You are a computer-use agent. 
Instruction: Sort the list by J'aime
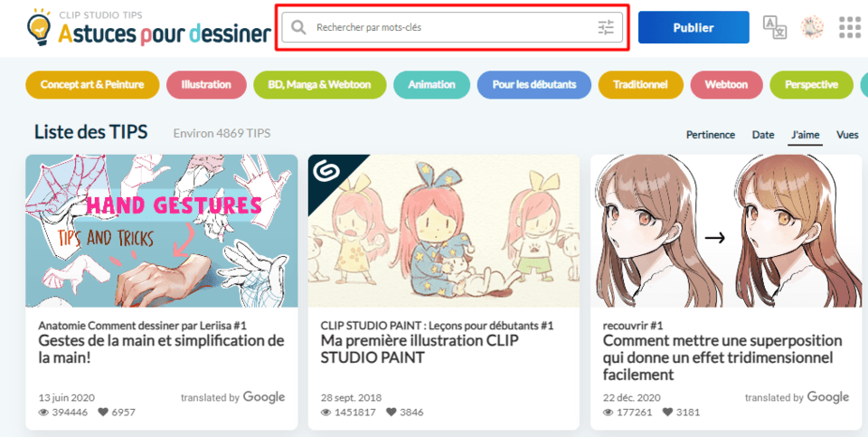tap(805, 135)
